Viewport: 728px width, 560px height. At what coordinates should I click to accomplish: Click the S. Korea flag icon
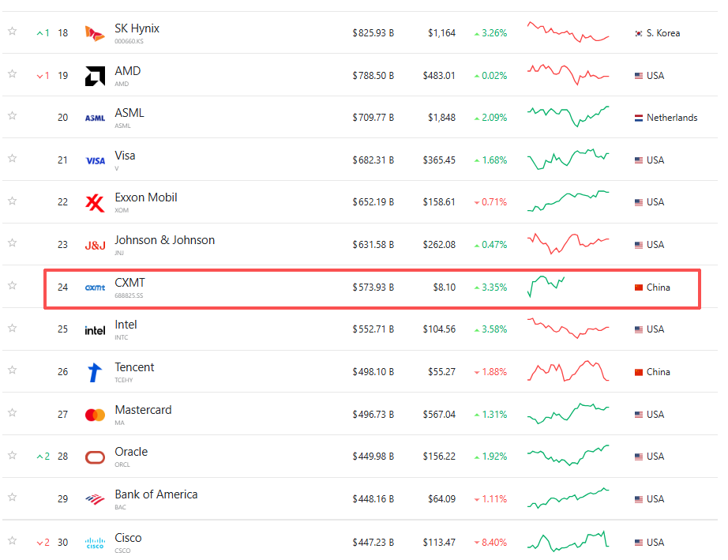click(639, 33)
